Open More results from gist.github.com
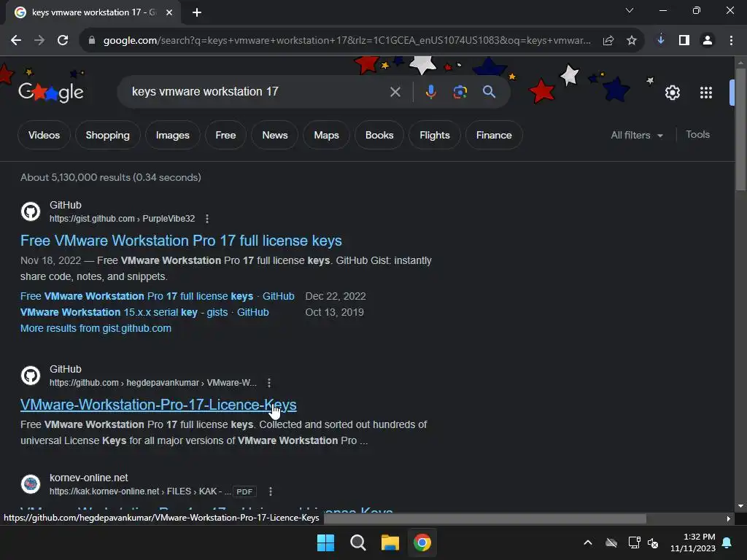The height and width of the screenshot is (560, 747). click(x=96, y=328)
